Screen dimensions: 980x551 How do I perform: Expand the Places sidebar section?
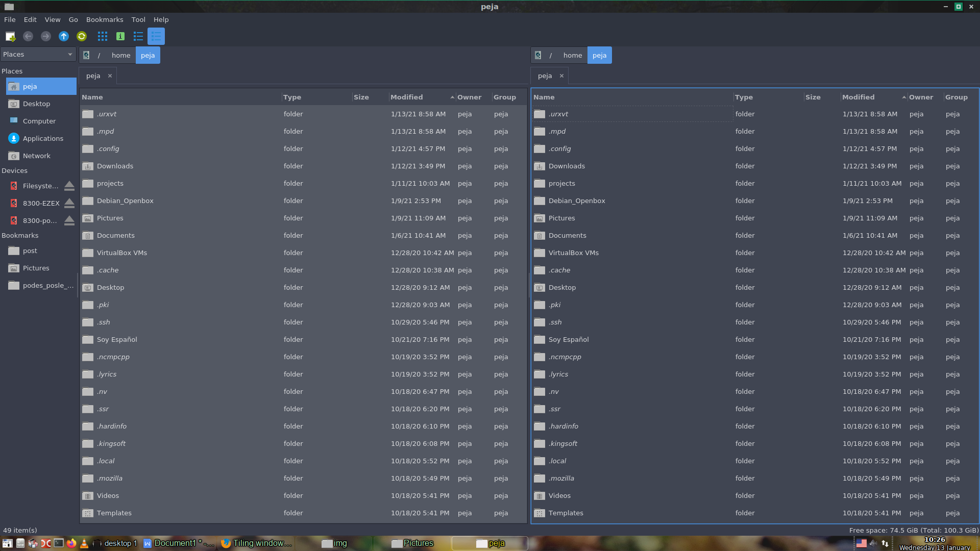pyautogui.click(x=11, y=70)
